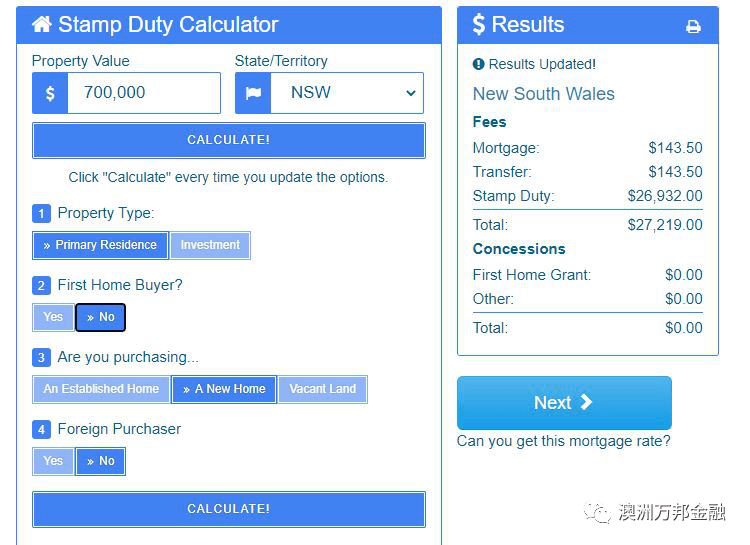The image size is (750, 545).
Task: Click the exclamation icon near Results Updated
Action: pos(478,64)
